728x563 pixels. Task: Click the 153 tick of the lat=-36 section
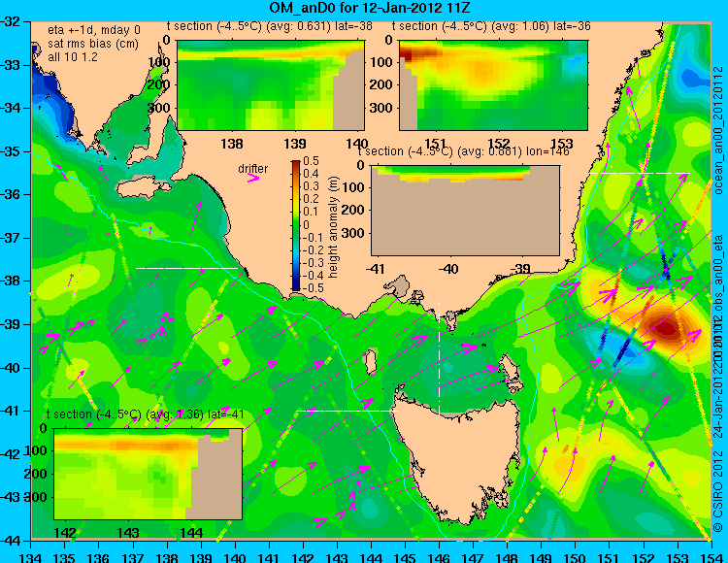coord(561,144)
